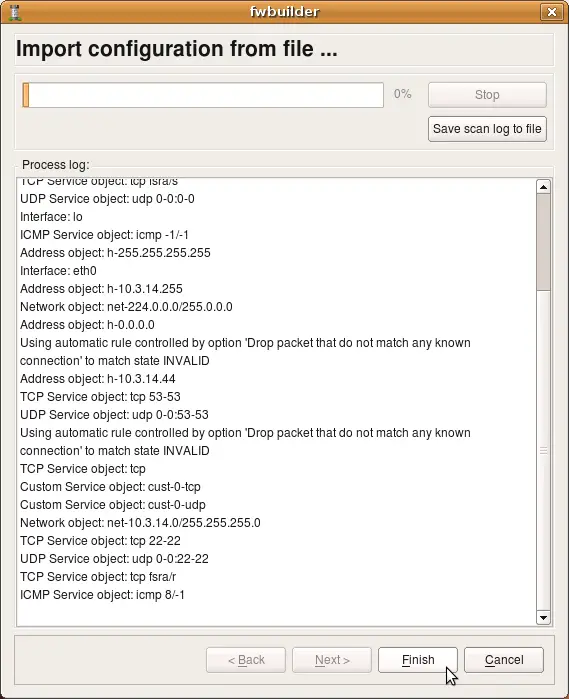Image resolution: width=569 pixels, height=699 pixels.
Task: Click the 'Interface: eth0' log line
Action: 58,271
